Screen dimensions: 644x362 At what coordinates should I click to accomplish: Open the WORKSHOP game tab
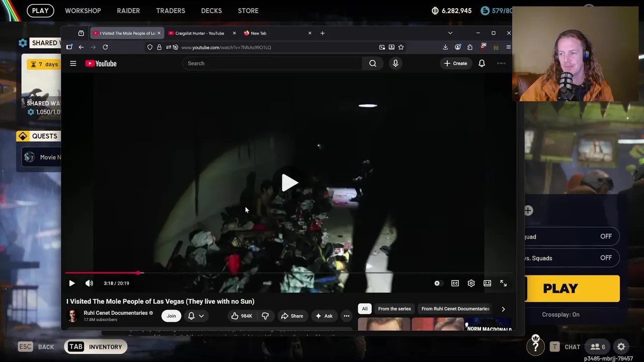pyautogui.click(x=83, y=11)
